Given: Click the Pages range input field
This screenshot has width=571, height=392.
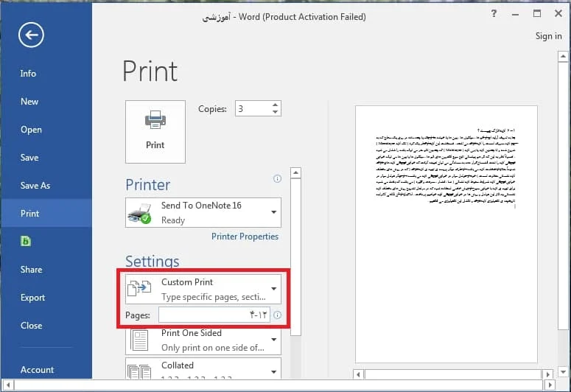Looking at the screenshot, I should [x=214, y=315].
